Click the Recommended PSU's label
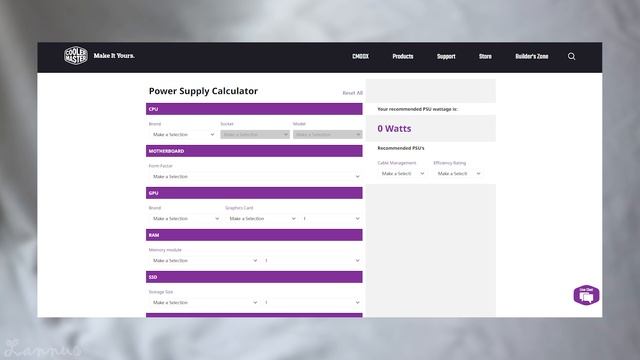Screen dimensions: 640x360 click(x=401, y=148)
